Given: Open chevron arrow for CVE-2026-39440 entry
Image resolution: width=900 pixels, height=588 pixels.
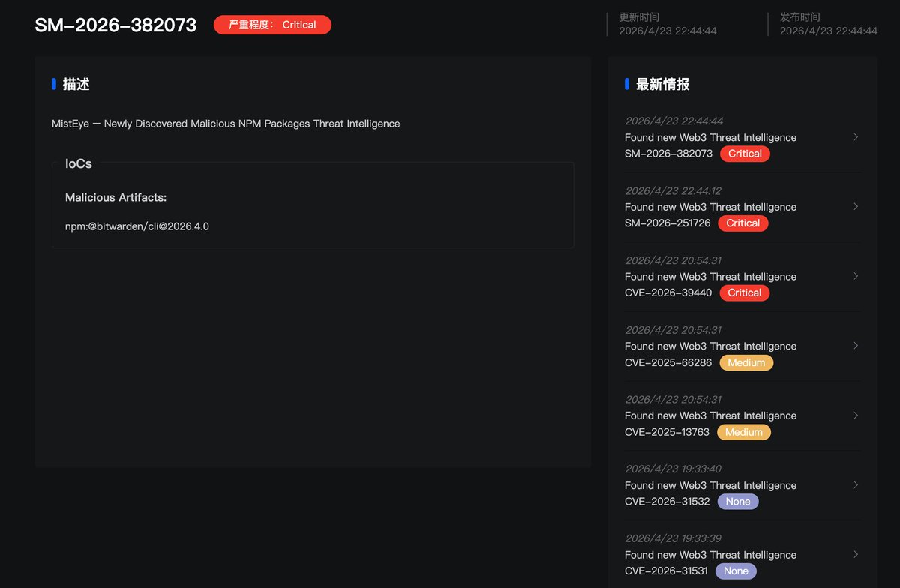Looking at the screenshot, I should tap(856, 276).
